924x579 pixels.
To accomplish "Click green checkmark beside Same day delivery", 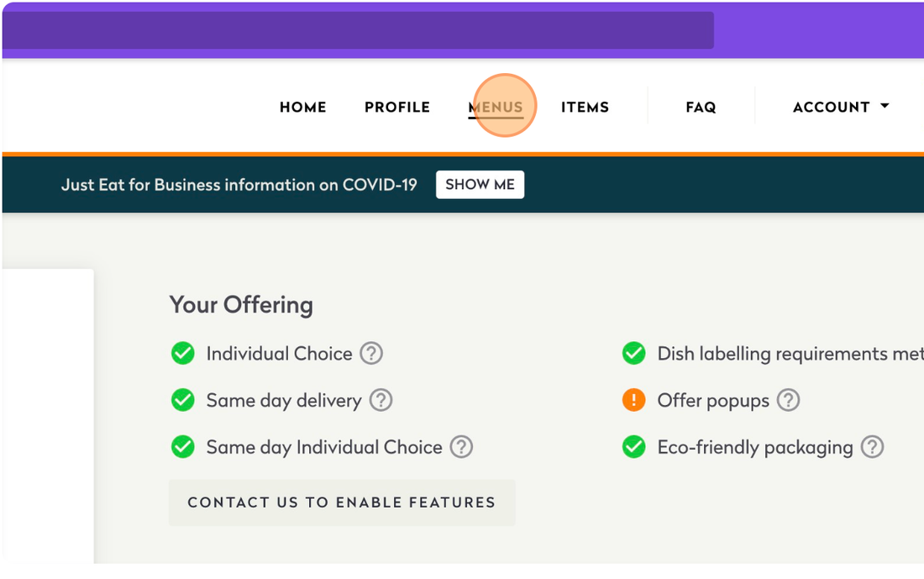I will pos(182,400).
